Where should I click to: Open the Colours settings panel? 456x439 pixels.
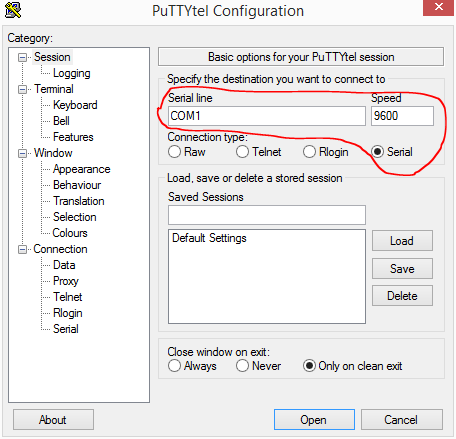tap(70, 233)
